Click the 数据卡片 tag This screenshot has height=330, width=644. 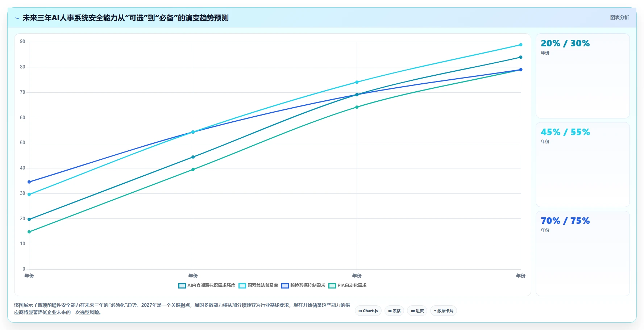pyautogui.click(x=444, y=311)
